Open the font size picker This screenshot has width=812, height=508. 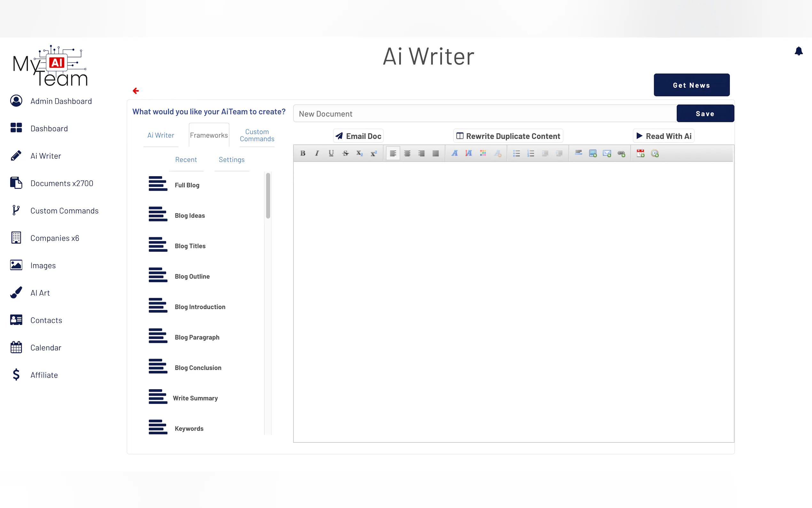pos(469,153)
